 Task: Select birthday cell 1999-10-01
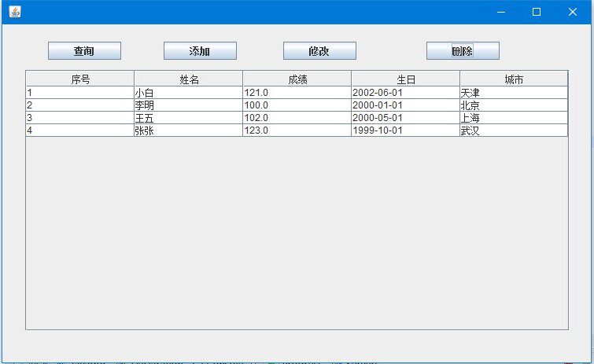406,131
